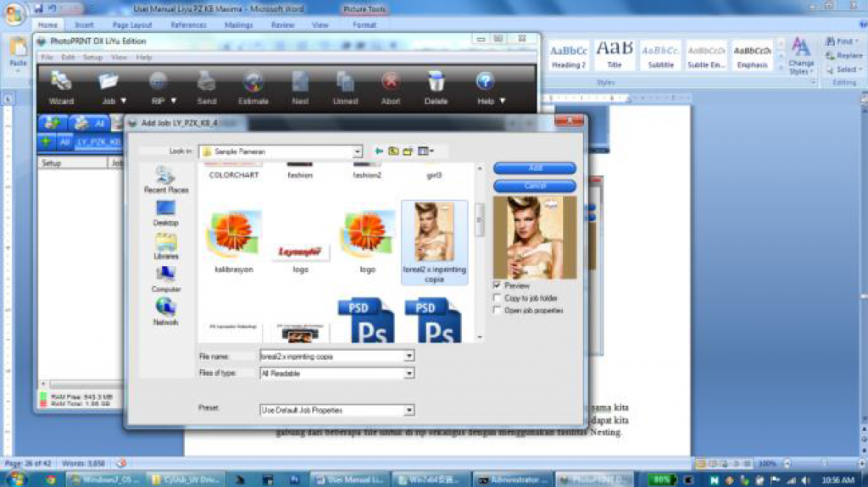Expand the Preset dropdown list
The height and width of the screenshot is (487, 868).
click(x=409, y=410)
